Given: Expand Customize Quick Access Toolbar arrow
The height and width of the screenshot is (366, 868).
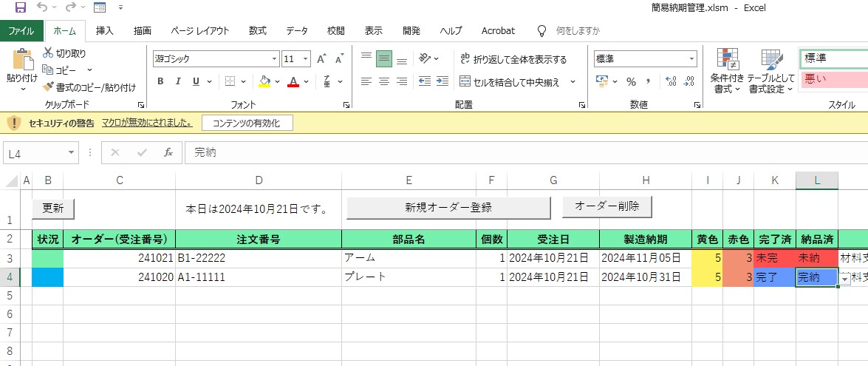Looking at the screenshot, I should coord(120,7).
